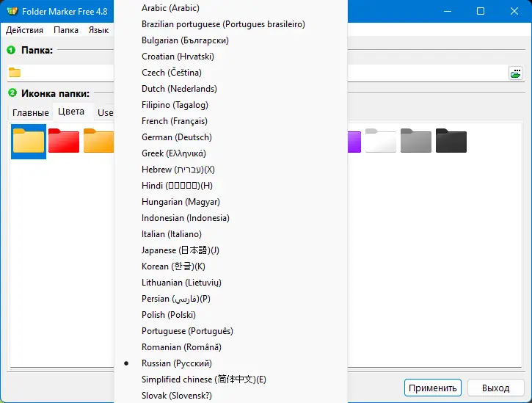Switch to the partially hidden Use tab
532x403 pixels.
pyautogui.click(x=105, y=113)
